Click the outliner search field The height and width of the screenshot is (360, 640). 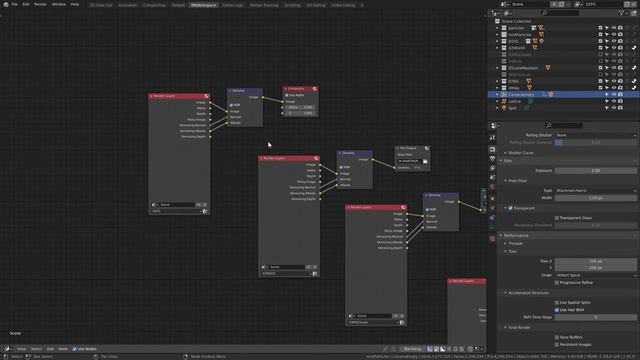560,13
